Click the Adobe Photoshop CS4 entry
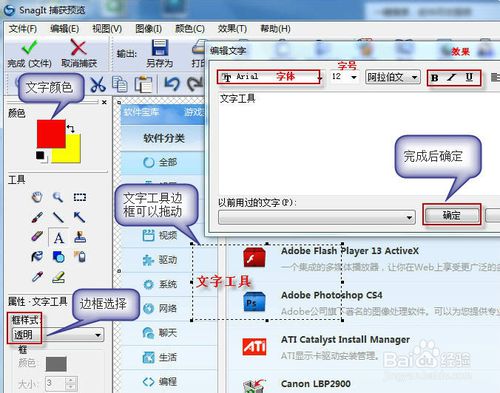 (x=332, y=295)
